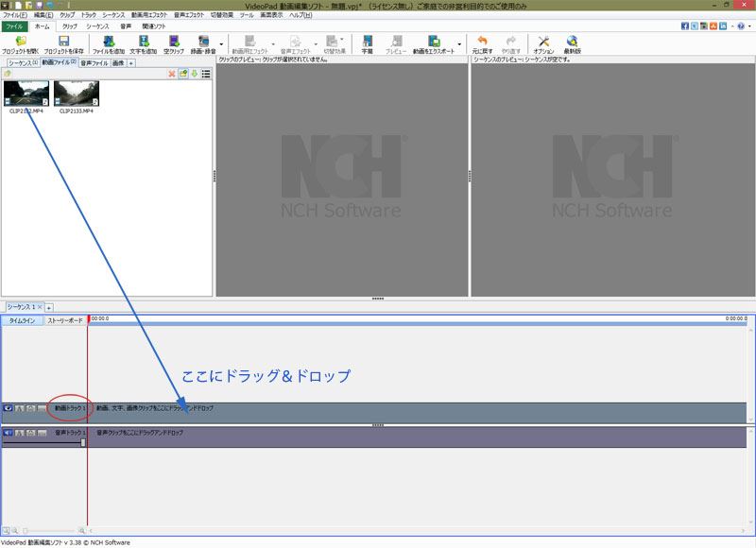The image size is (756, 548).
Task: Open the 画像 bin tab
Action: click(x=118, y=63)
